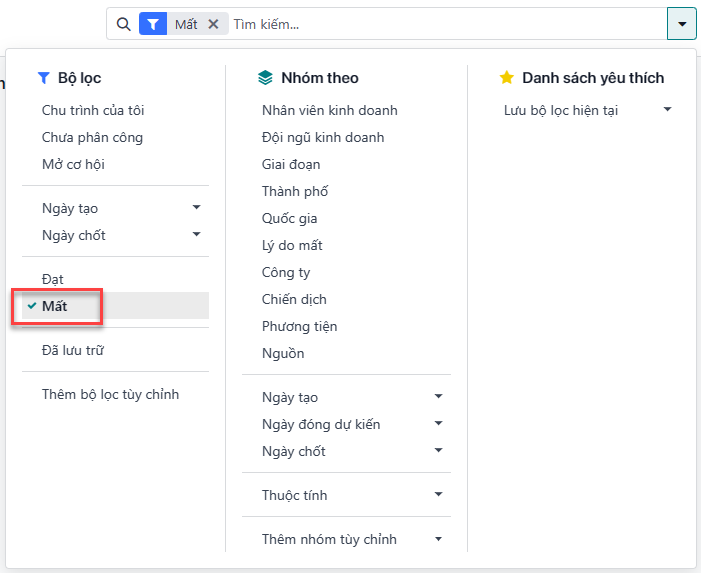Uncheck the Mất filter
Image resolution: width=701 pixels, height=573 pixels.
(115, 306)
